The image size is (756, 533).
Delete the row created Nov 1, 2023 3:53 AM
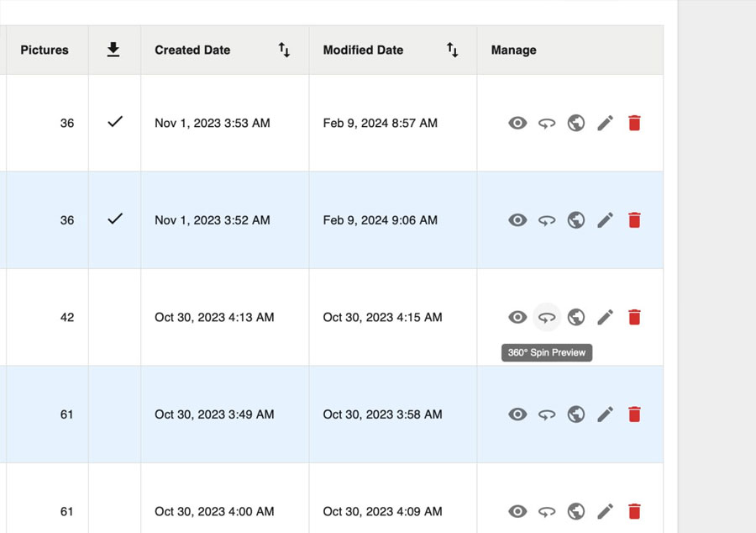(634, 123)
